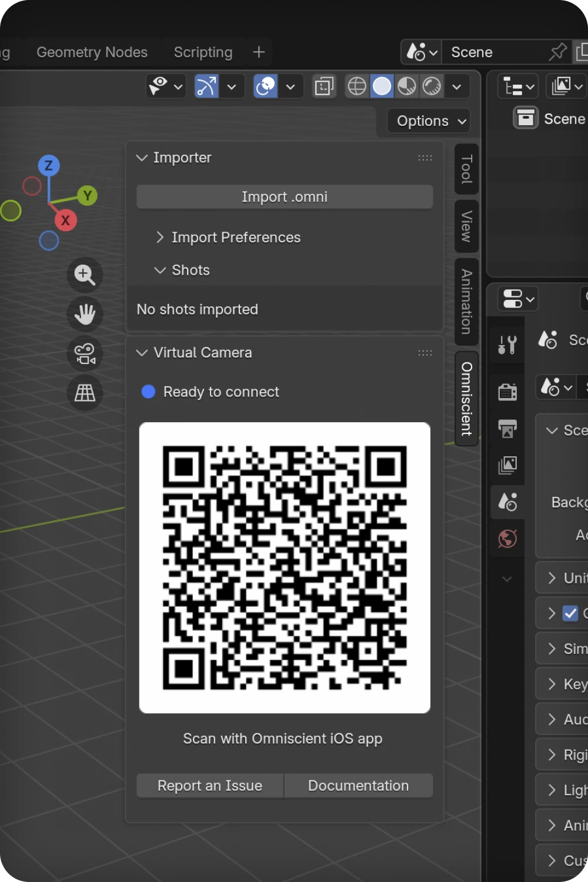588x882 pixels.
Task: Toggle X-ray mode
Action: click(324, 86)
